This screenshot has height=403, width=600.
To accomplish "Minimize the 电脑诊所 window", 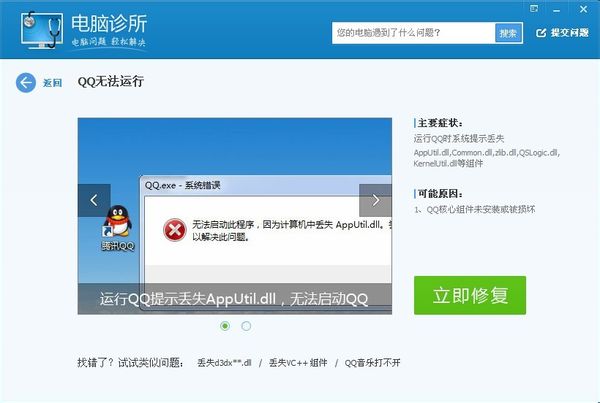I will click(x=557, y=10).
